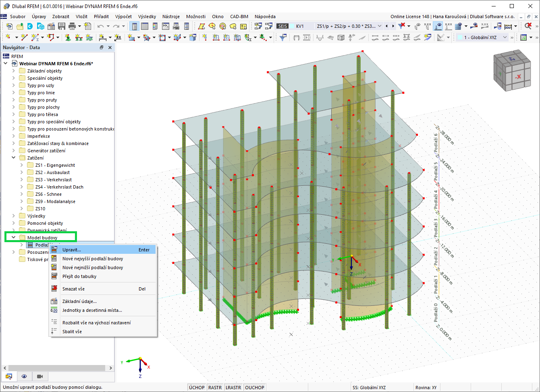This screenshot has width=540, height=392.
Task: Expand the Typy pro pruty folder
Action: 13,100
